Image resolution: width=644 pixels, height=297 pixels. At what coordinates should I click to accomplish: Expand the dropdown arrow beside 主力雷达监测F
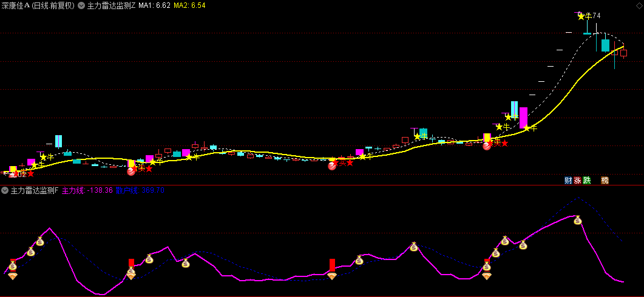[x=5, y=190]
